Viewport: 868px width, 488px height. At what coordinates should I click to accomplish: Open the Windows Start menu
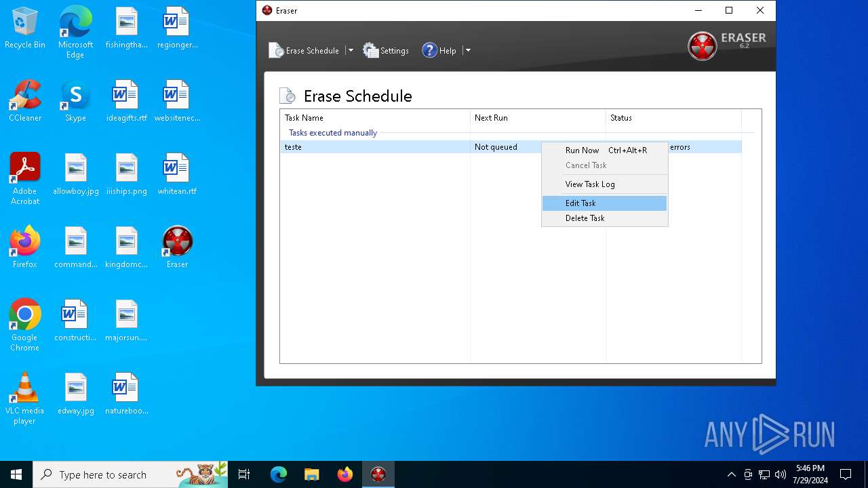pos(16,474)
